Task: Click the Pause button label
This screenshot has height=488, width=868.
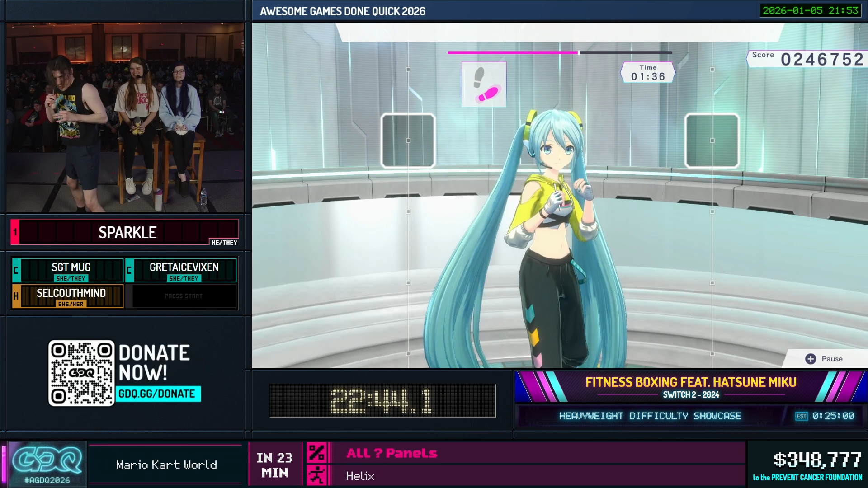Action: 831,359
